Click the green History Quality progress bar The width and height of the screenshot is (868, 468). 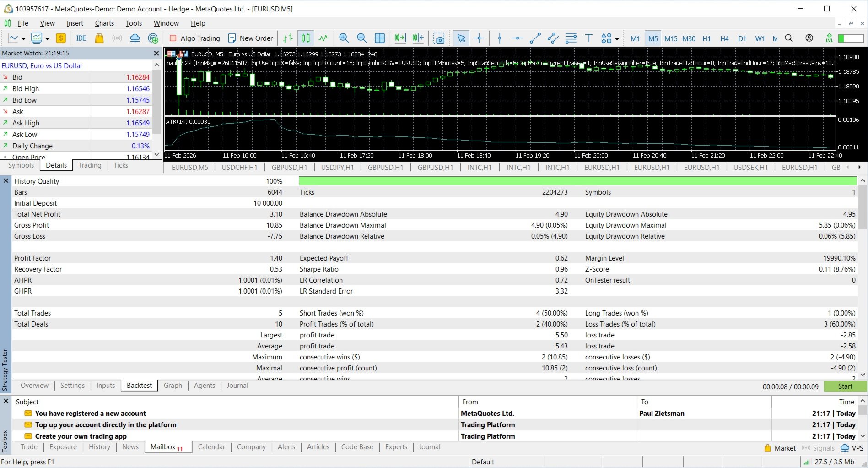coord(577,181)
